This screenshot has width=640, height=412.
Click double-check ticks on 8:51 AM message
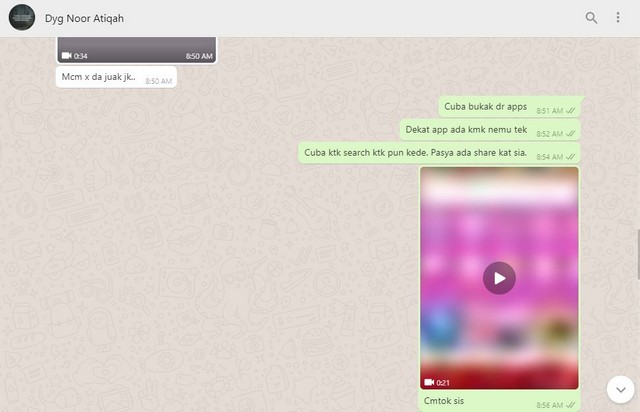(x=571, y=110)
